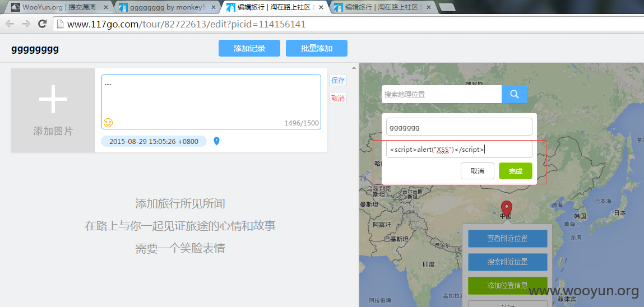The width and height of the screenshot is (644, 307).
Task: Switch to gggggggg by monkey5 tab
Action: (x=167, y=7)
